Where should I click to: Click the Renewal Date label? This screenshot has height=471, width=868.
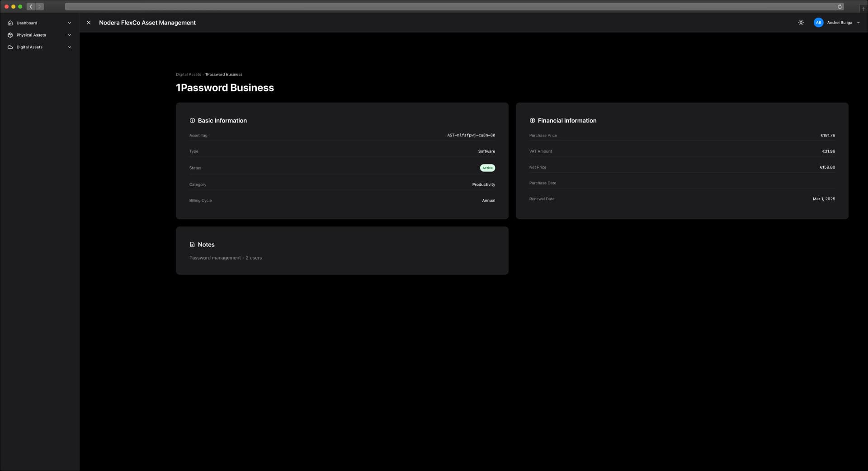point(542,199)
